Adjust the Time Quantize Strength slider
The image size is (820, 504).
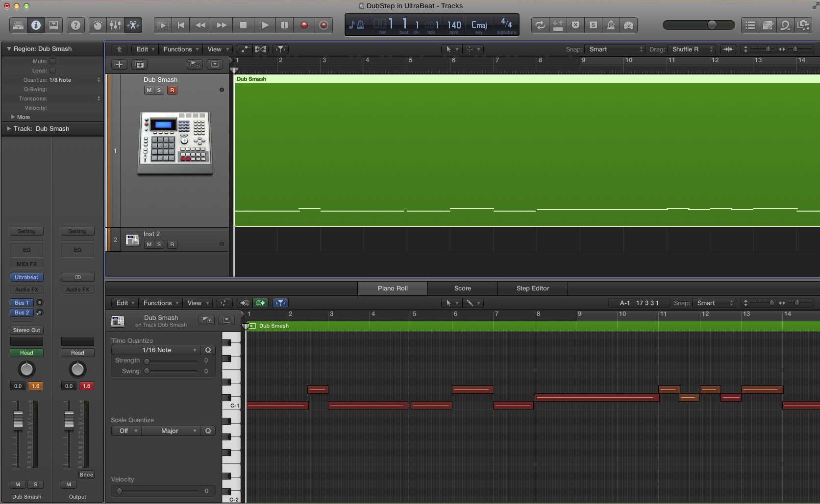[x=170, y=361]
